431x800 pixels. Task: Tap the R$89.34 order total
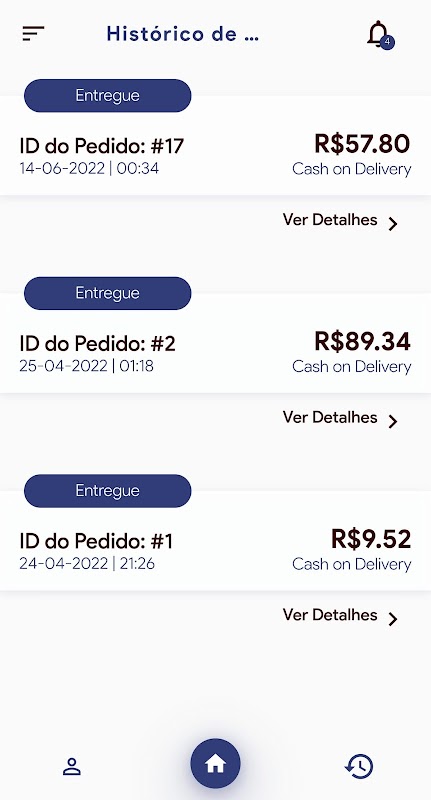362,341
